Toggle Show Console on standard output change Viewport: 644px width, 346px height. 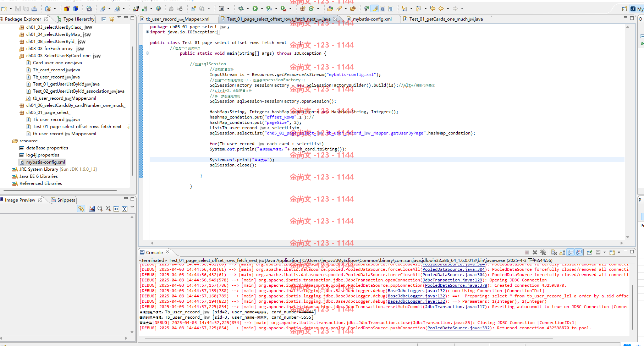[x=571, y=252]
